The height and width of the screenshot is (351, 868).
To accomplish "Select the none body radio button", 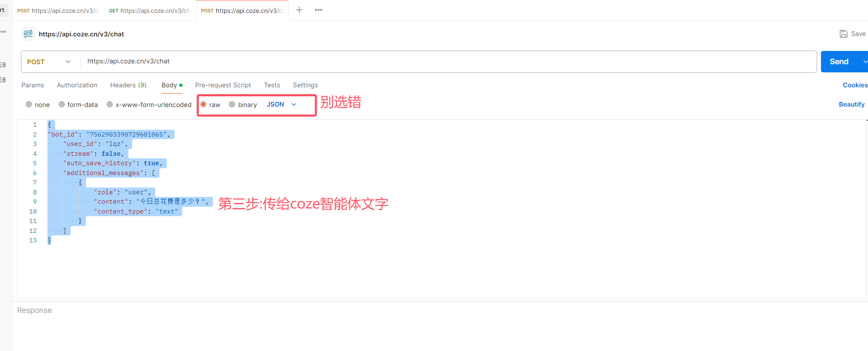I will coord(29,104).
